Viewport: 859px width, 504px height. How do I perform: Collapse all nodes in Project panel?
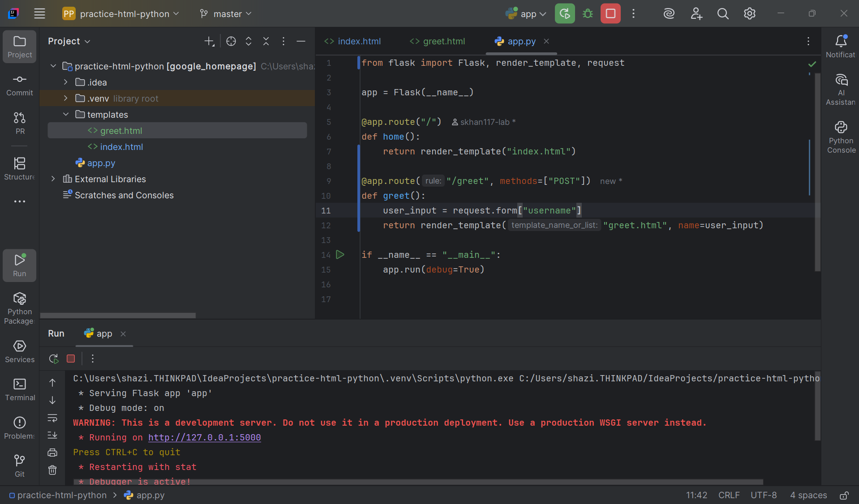coord(266,41)
